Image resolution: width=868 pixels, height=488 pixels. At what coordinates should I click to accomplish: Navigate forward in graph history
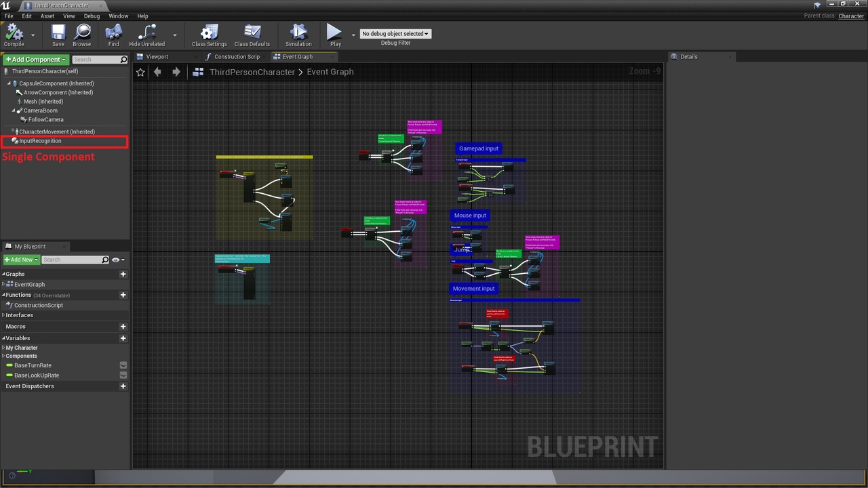[x=176, y=72]
